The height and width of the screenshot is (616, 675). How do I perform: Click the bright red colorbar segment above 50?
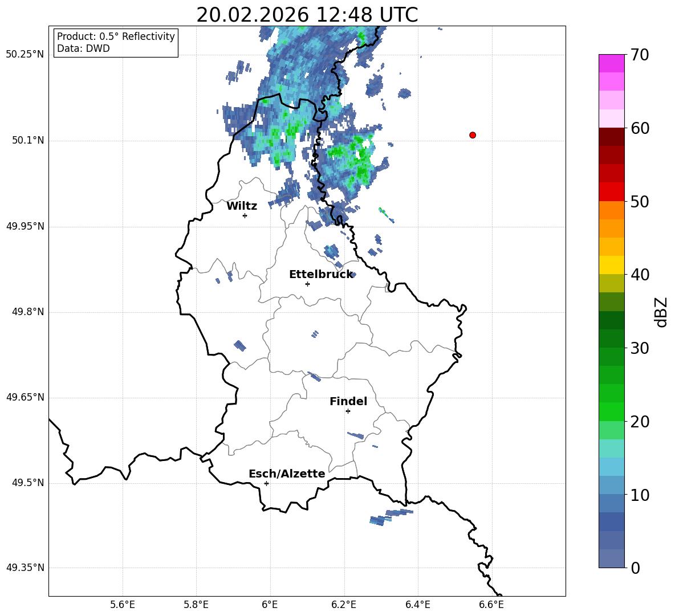pos(611,192)
